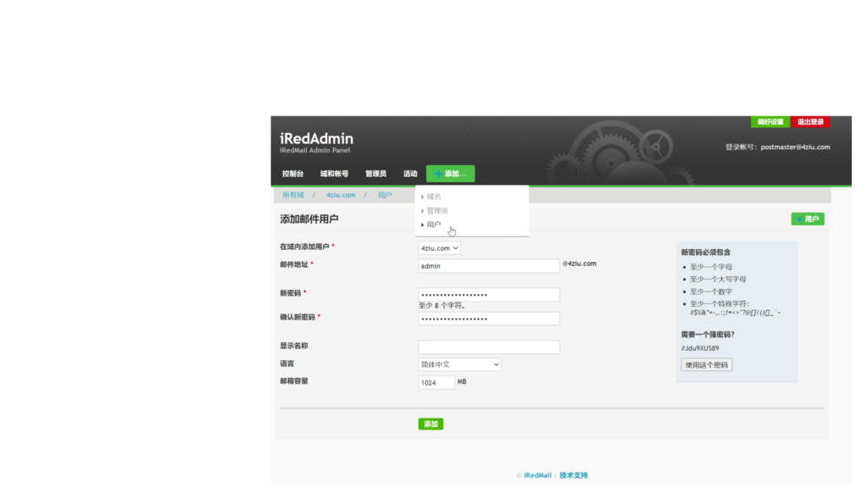Submit the form with the green 添加 button
Image resolution: width=868 pixels, height=488 pixels.
point(431,424)
